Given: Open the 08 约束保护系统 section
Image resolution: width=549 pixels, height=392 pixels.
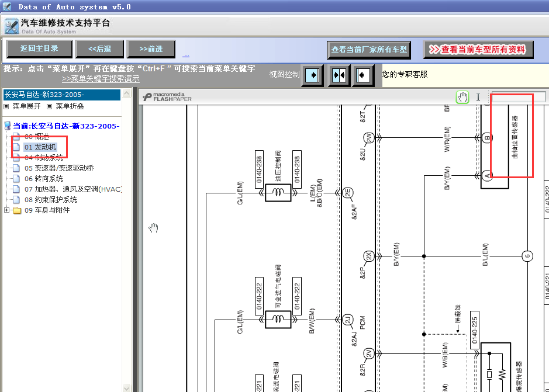Looking at the screenshot, I should coord(51,200).
